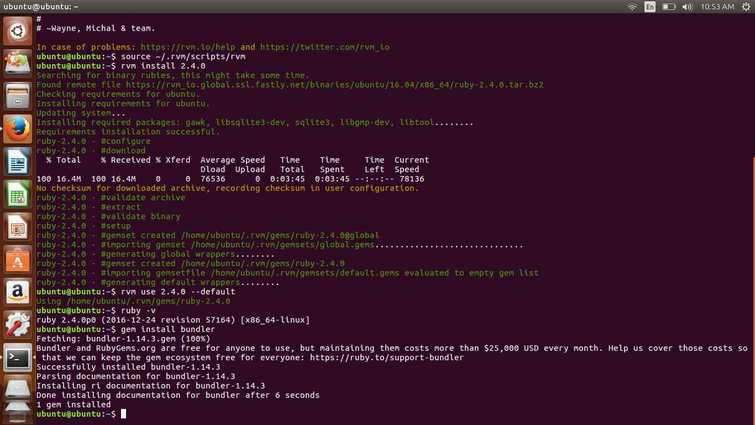Click 'Successfully installed bundler-1.14.3' line
Image resolution: width=755 pixels, height=425 pixels.
[128, 367]
